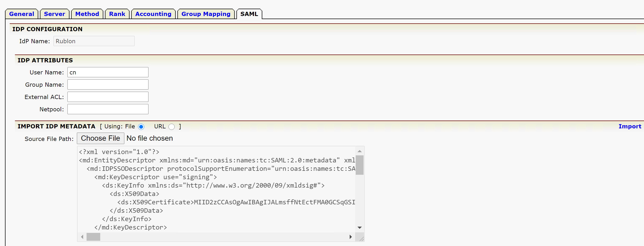
Task: Switch to the Server tab
Action: point(54,14)
